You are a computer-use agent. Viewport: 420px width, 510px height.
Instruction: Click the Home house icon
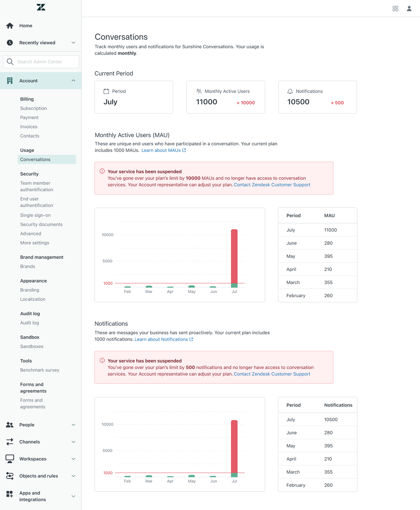10,26
